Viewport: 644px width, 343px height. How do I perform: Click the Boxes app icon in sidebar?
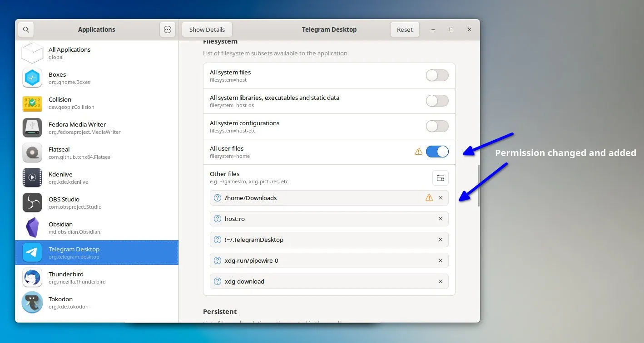32,78
